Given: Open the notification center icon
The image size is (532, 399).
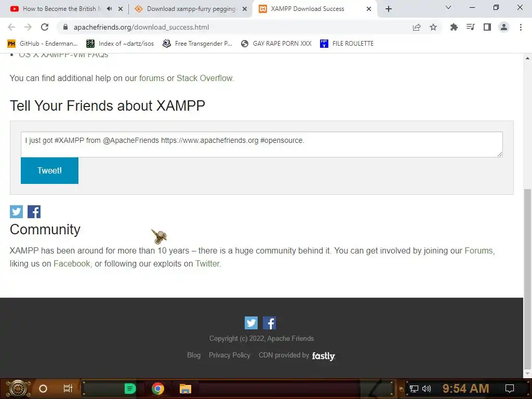Looking at the screenshot, I should [x=510, y=389].
